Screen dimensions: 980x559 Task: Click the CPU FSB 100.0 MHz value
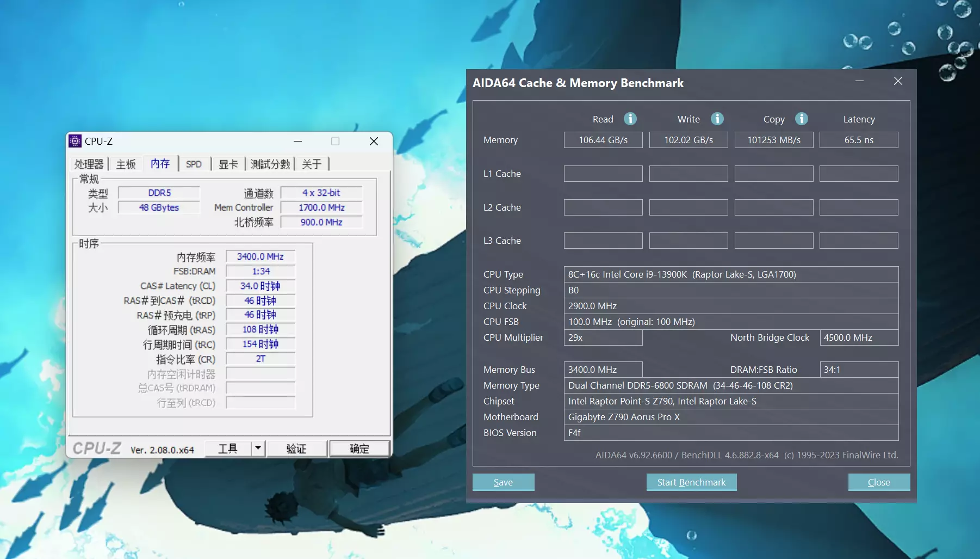731,322
